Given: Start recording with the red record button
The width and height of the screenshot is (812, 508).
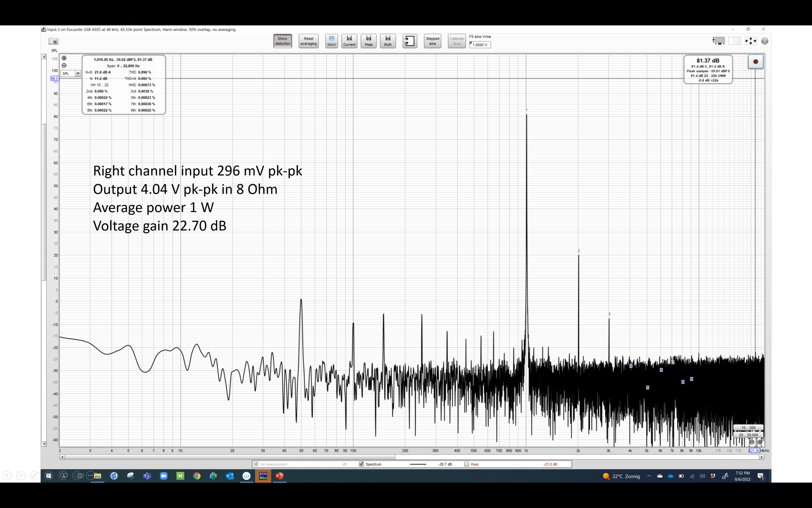Looking at the screenshot, I should pyautogui.click(x=756, y=62).
